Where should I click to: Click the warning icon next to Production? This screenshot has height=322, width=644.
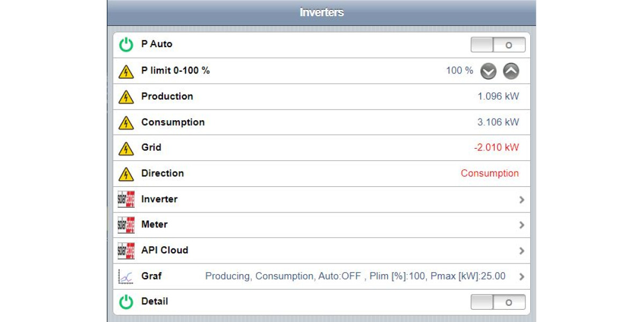[126, 97]
